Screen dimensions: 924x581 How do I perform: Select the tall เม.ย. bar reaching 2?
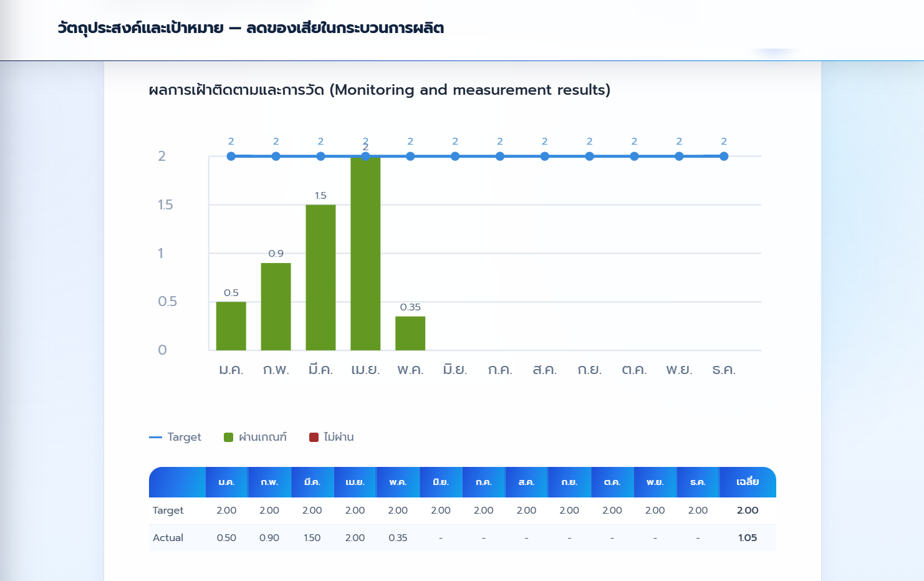365,253
